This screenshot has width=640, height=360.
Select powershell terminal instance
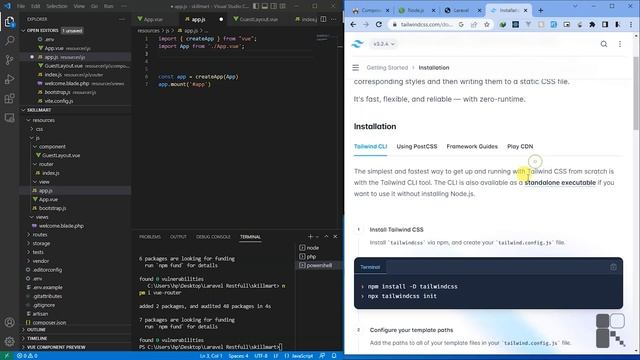(x=319, y=265)
